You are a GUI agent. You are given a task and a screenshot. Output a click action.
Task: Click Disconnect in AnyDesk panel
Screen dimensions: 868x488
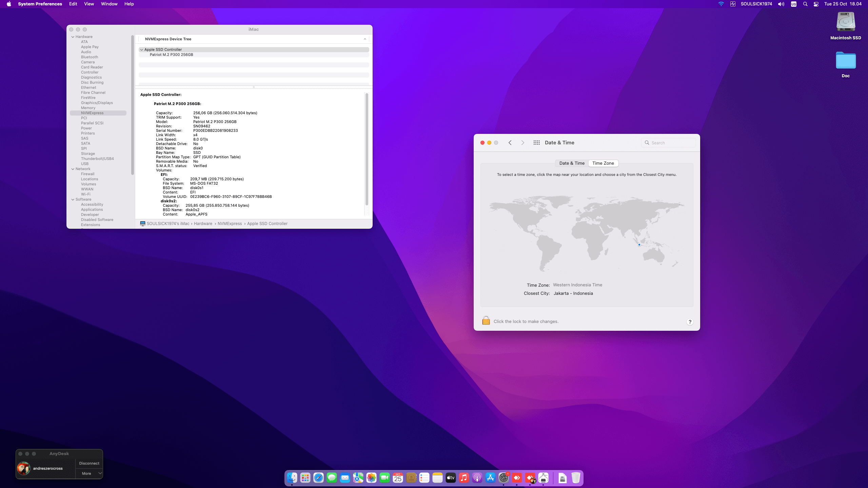pos(89,463)
